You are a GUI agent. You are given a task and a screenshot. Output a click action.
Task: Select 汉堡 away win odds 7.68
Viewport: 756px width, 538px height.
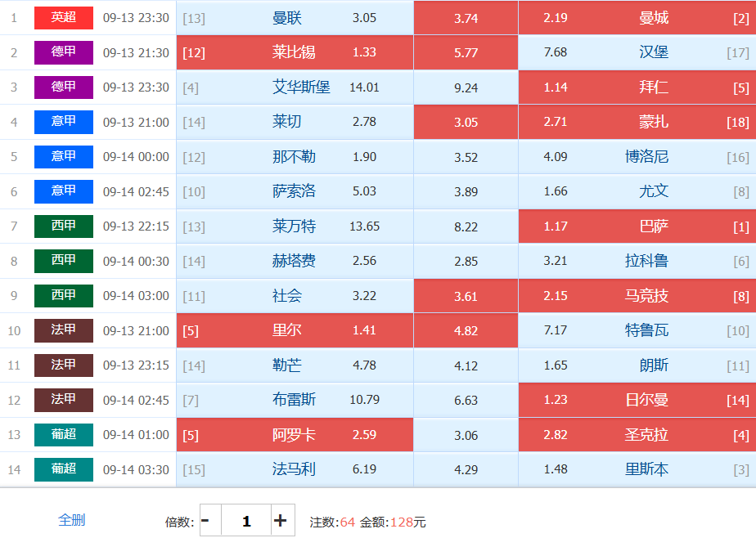(637, 52)
